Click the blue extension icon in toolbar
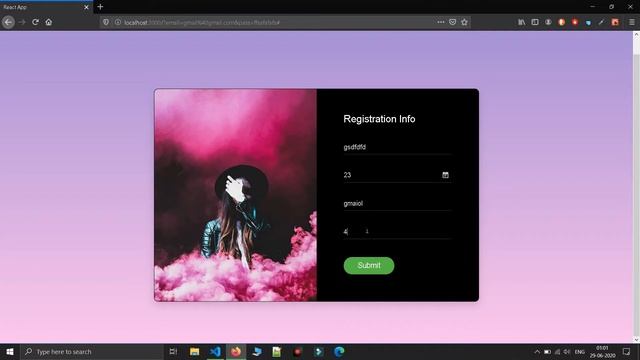Viewport: 640px width, 360px height. coord(588,22)
